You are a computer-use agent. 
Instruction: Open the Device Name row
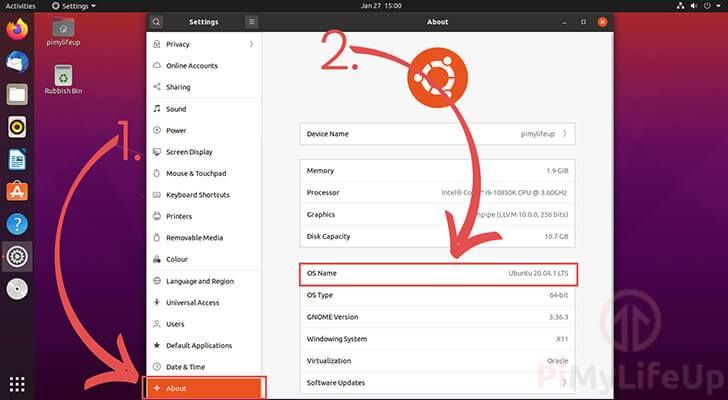coord(437,134)
